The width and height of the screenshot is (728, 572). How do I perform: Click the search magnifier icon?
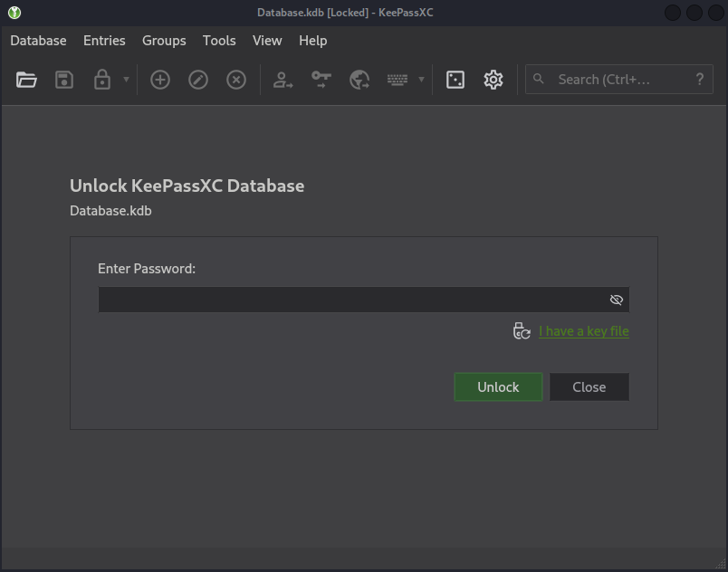click(539, 79)
